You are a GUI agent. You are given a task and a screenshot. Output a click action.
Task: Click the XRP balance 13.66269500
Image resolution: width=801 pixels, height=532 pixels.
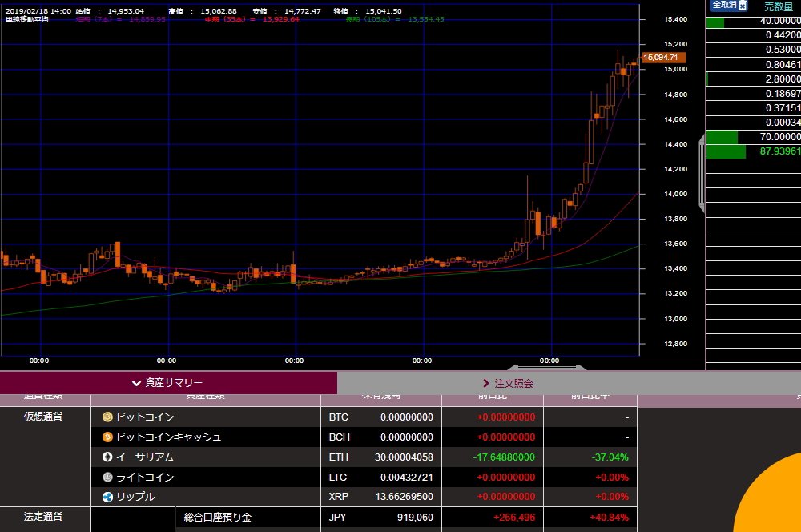click(x=404, y=497)
